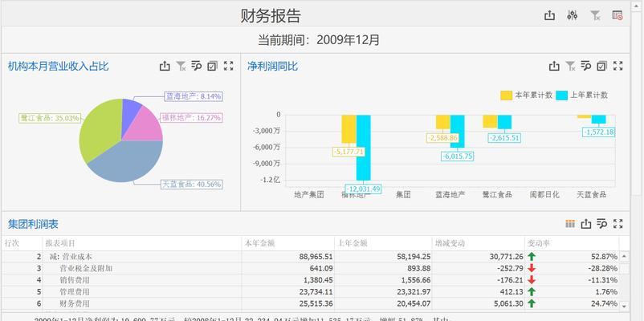Viewport: 644px width, 321px height.
Task: Open column chooser for 集团利润表
Action: (570, 224)
